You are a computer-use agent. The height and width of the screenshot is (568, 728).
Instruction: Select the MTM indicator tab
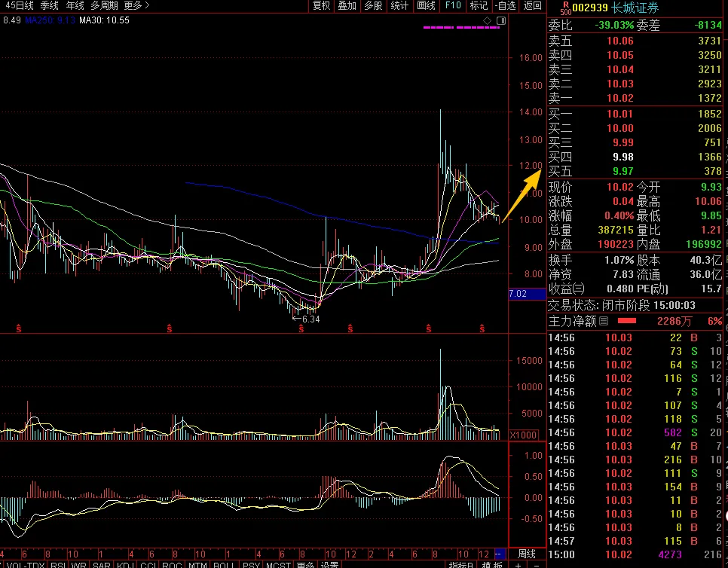click(x=197, y=565)
